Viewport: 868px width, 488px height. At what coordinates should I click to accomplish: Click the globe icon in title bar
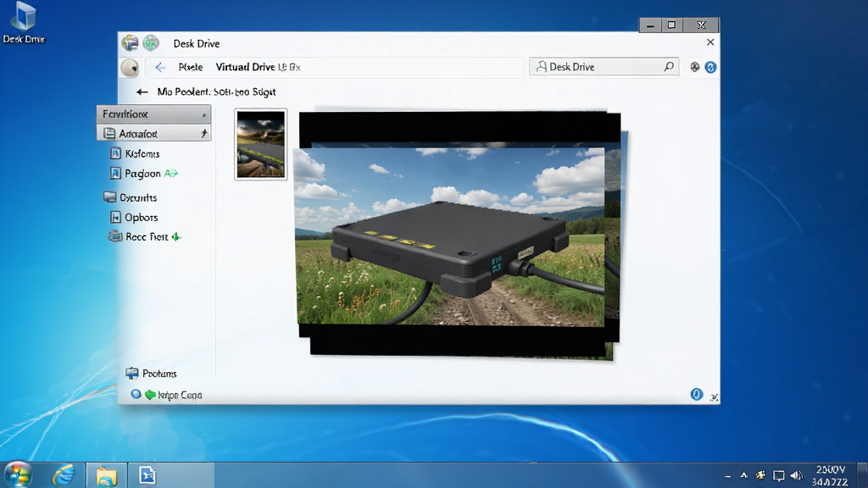[151, 42]
